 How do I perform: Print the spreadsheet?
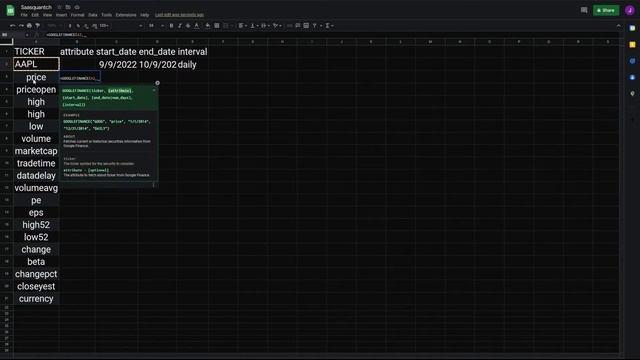coord(29,25)
